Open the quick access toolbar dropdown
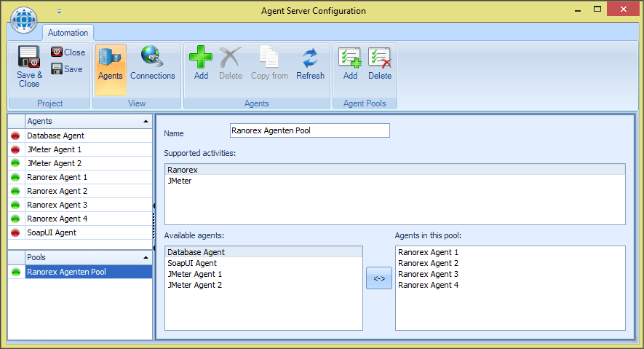The width and height of the screenshot is (644, 349). 59,12
